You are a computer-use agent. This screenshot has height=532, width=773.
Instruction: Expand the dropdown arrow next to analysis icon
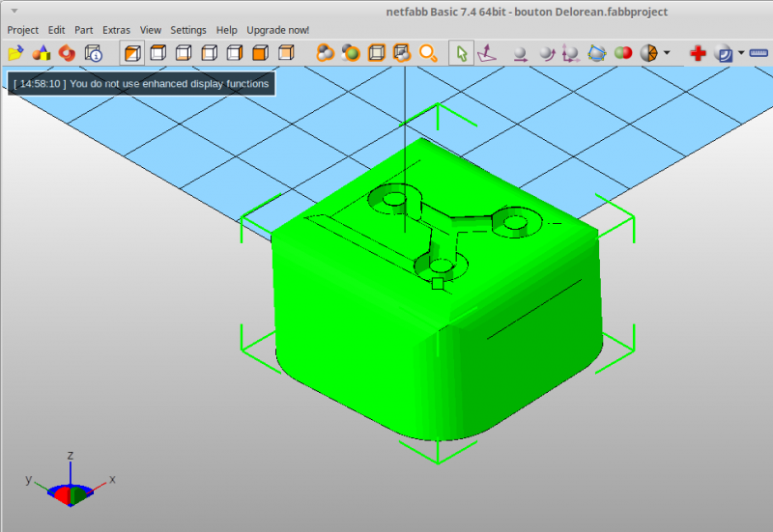(x=741, y=52)
